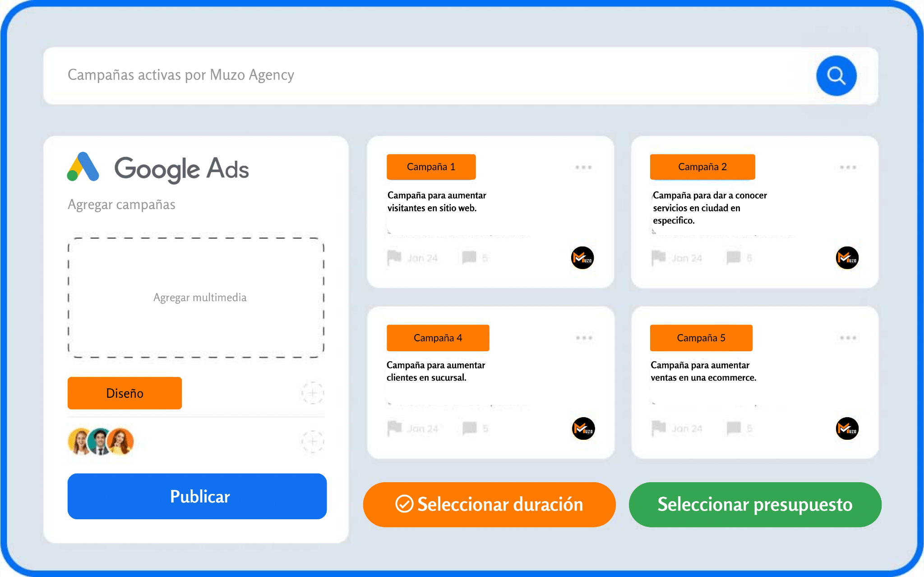Click the Muzo avatar on Campaña 5 card
924x577 pixels.
click(x=847, y=428)
